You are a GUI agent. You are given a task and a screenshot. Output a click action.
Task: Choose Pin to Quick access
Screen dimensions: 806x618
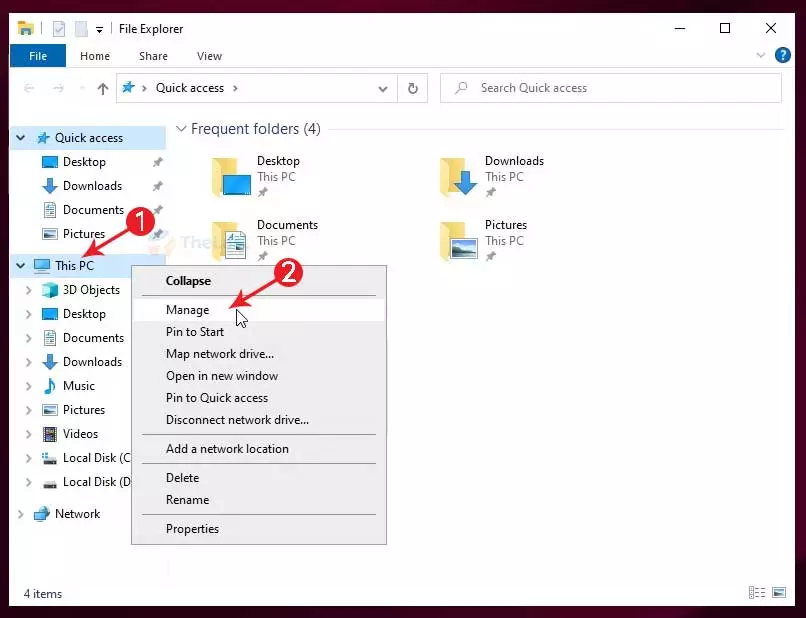[x=259, y=398]
